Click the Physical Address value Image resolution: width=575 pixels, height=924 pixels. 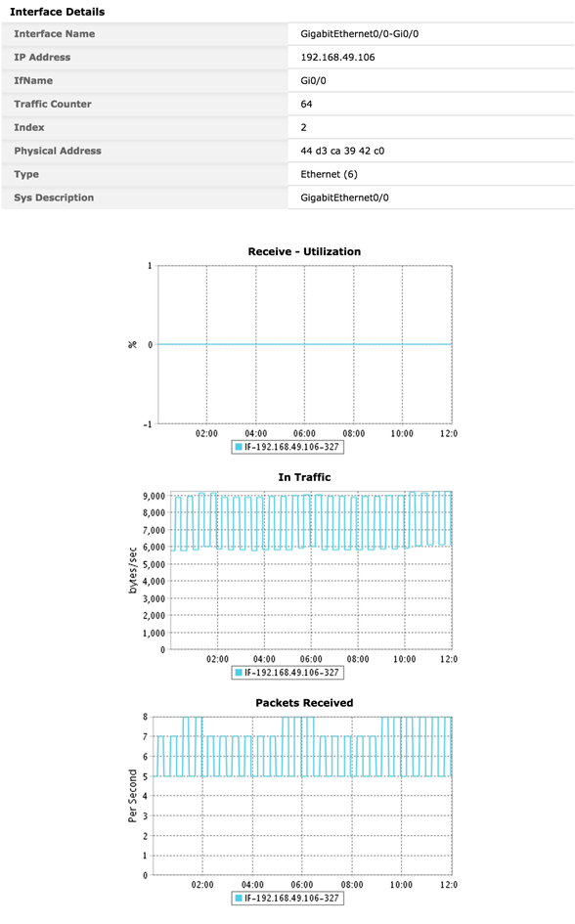pyautogui.click(x=342, y=151)
